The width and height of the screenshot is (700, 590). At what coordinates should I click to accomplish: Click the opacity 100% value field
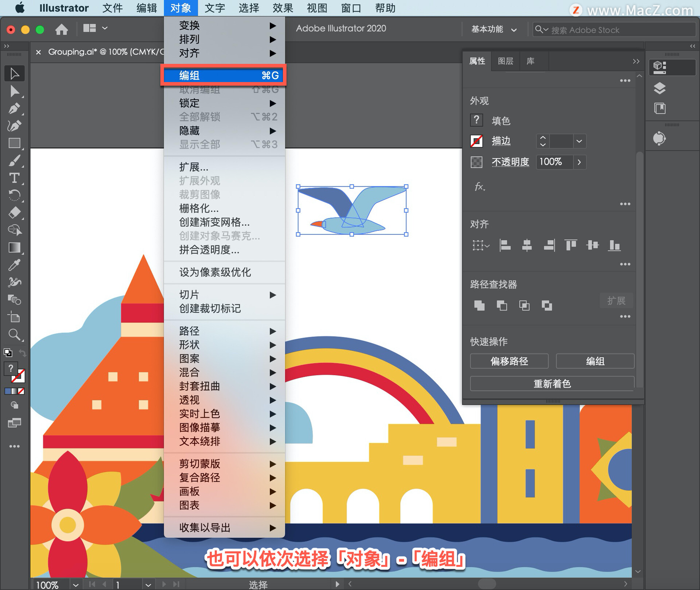[x=555, y=162]
